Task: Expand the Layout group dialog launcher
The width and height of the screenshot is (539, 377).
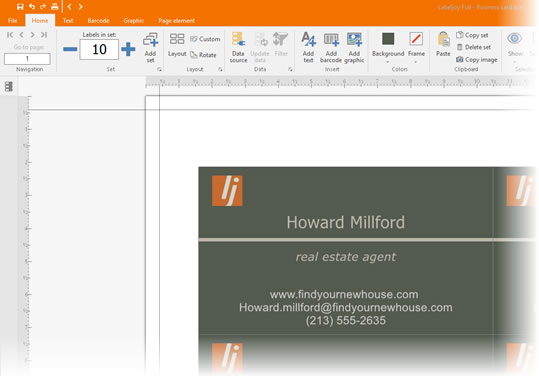Action: [220, 69]
